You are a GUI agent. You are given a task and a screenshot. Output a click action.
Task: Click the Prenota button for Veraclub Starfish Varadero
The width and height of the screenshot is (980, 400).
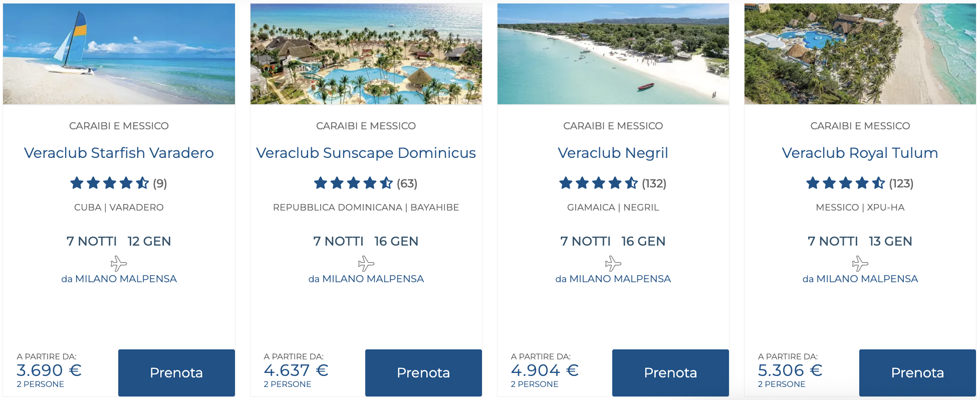click(x=176, y=373)
